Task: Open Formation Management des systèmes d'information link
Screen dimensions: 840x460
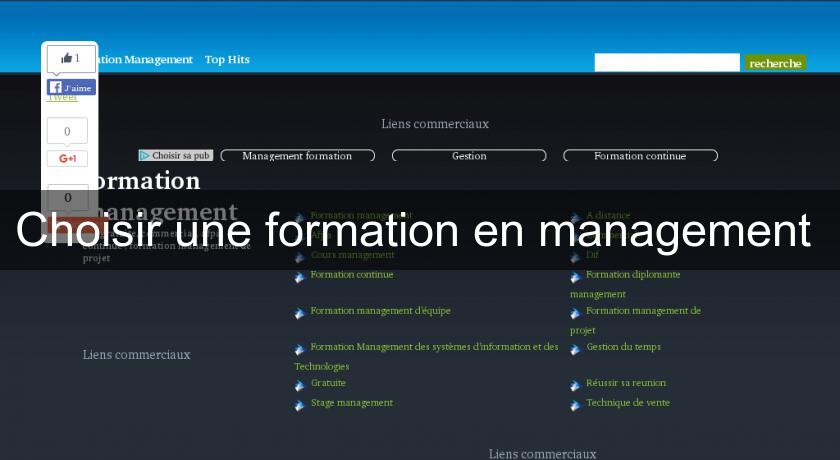Action: pyautogui.click(x=426, y=356)
